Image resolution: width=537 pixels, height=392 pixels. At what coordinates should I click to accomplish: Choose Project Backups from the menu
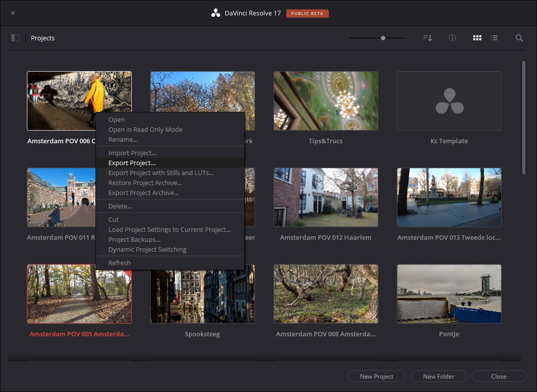134,239
